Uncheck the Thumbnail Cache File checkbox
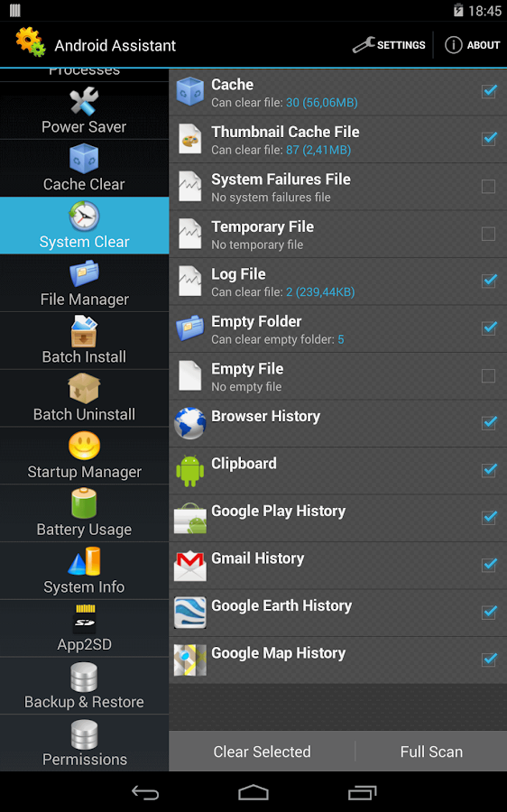This screenshot has height=812, width=507. (x=489, y=139)
